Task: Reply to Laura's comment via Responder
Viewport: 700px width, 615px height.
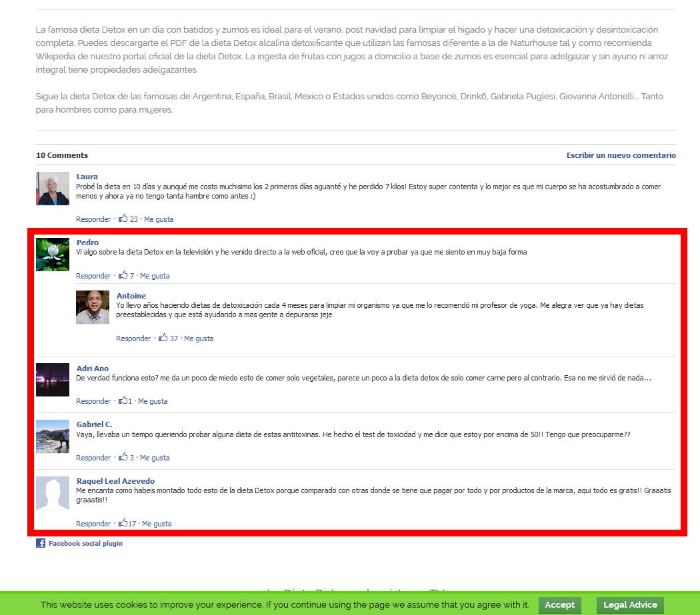Action: click(x=93, y=219)
